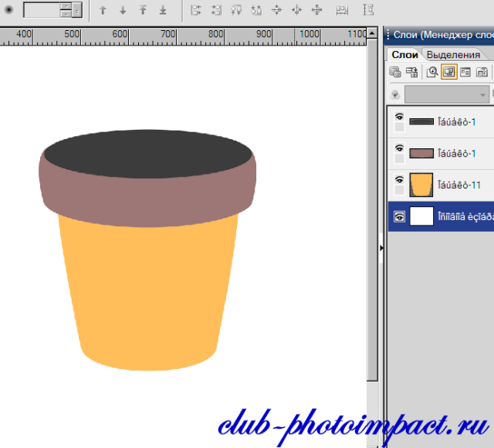
Task: Click the soft-edge brush preset icon
Action: tap(8, 10)
